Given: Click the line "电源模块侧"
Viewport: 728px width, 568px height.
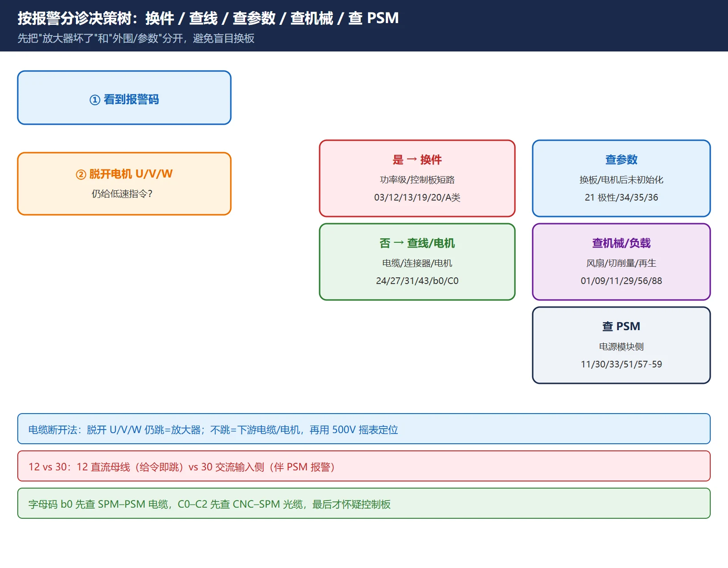Looking at the screenshot, I should pos(621,347).
